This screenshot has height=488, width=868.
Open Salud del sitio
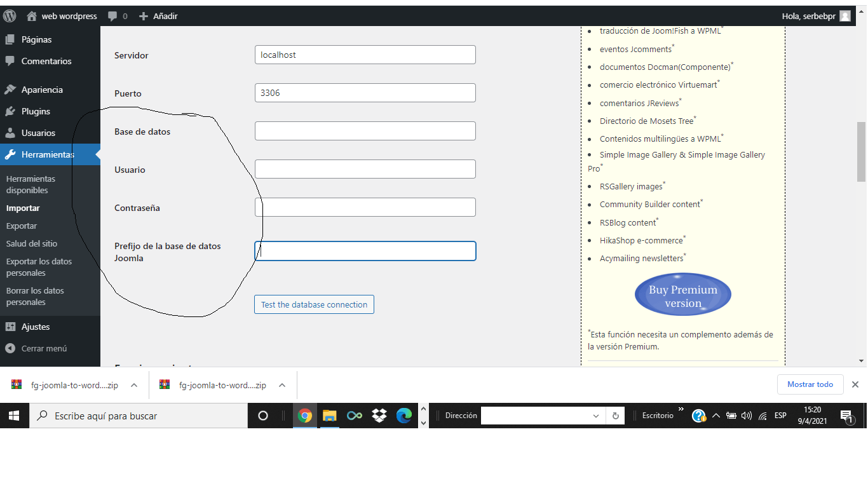click(32, 243)
